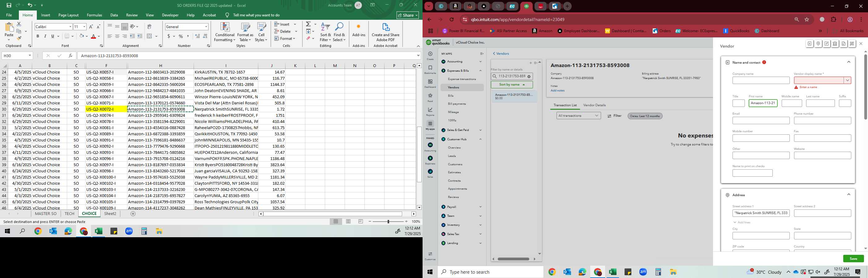The image size is (868, 278).
Task: Click Increase Indent icon in Excel
Action: pos(140,36)
